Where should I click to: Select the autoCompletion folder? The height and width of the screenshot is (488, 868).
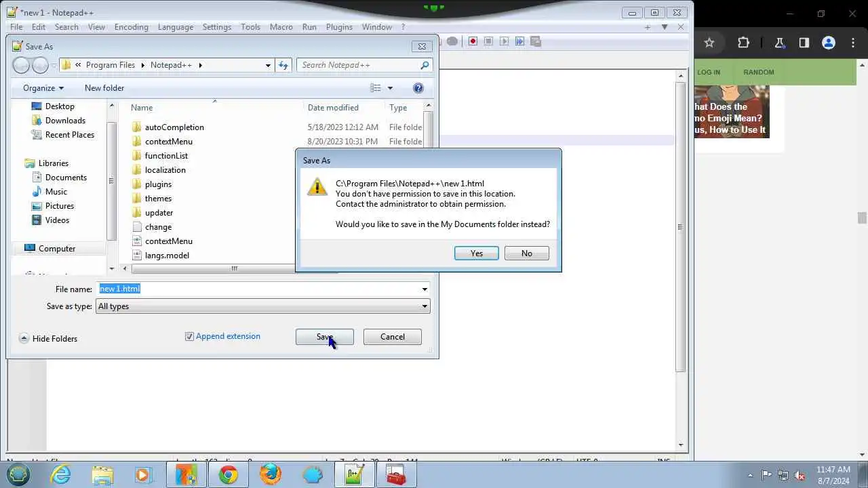(174, 127)
